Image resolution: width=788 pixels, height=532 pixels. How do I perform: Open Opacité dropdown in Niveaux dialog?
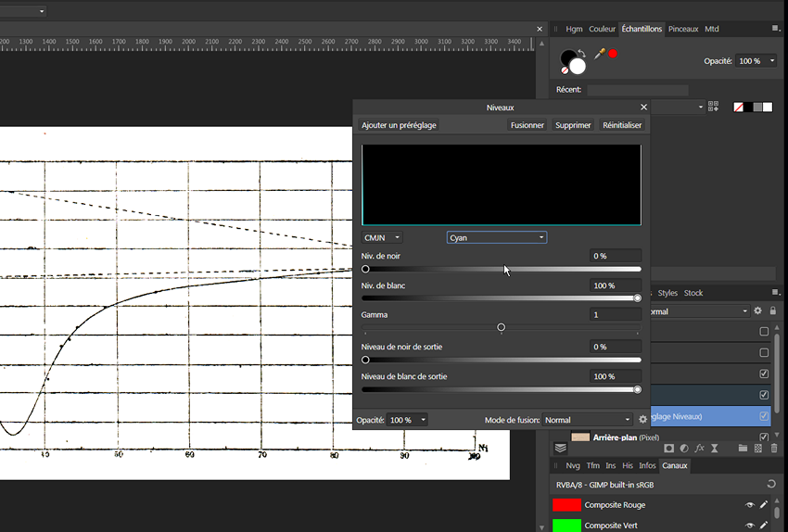423,420
